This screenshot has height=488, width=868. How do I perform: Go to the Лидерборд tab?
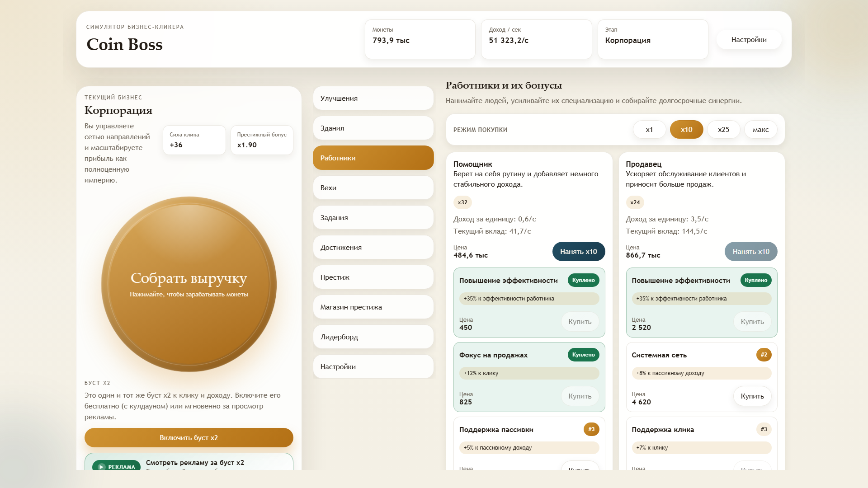point(373,337)
